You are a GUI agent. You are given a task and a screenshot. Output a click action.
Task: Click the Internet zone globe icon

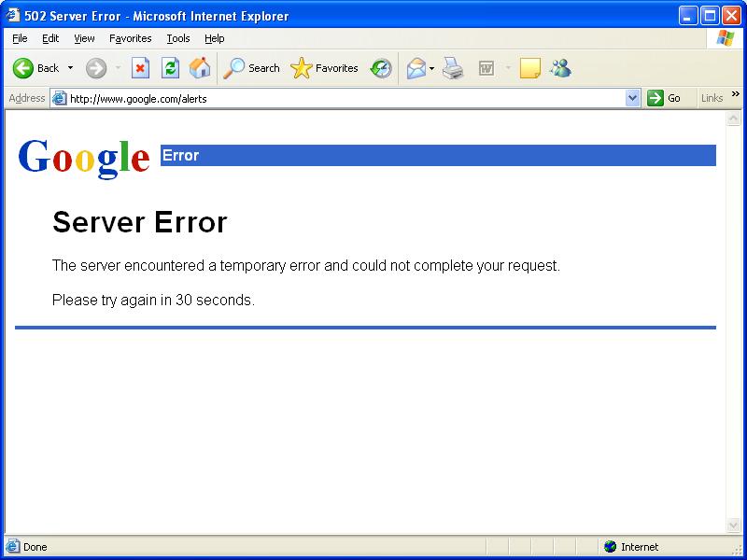tap(610, 547)
